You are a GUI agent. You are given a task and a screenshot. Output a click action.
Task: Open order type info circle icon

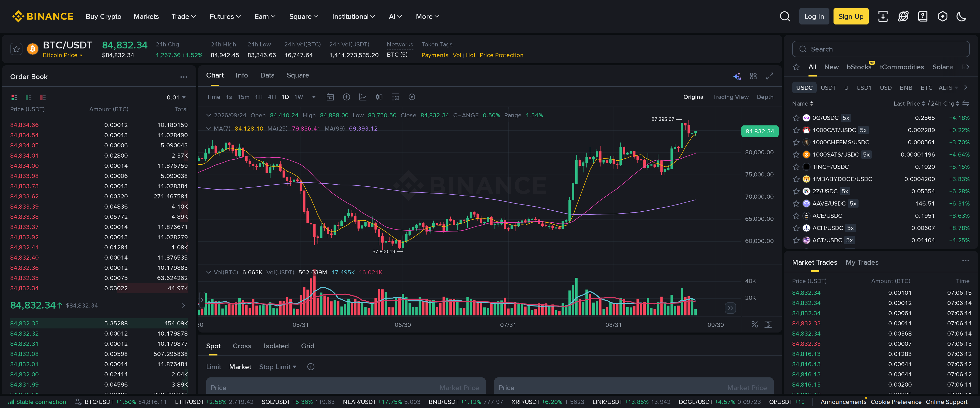pyautogui.click(x=310, y=366)
